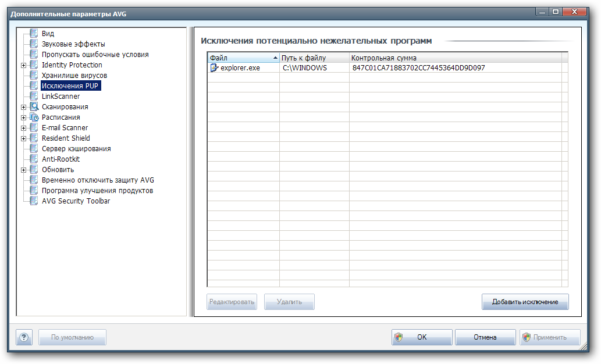The height and width of the screenshot is (364, 601).
Task: Select the Исключения PUP tree item
Action: [70, 86]
